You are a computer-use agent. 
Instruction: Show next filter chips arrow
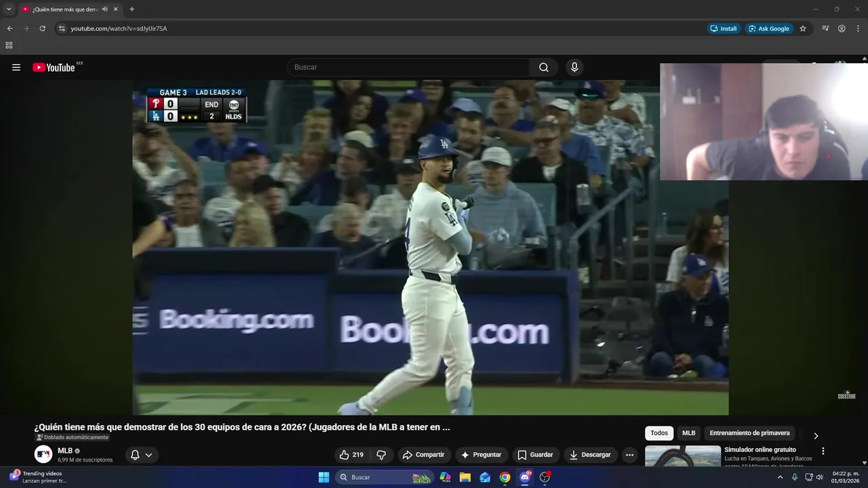coord(816,436)
